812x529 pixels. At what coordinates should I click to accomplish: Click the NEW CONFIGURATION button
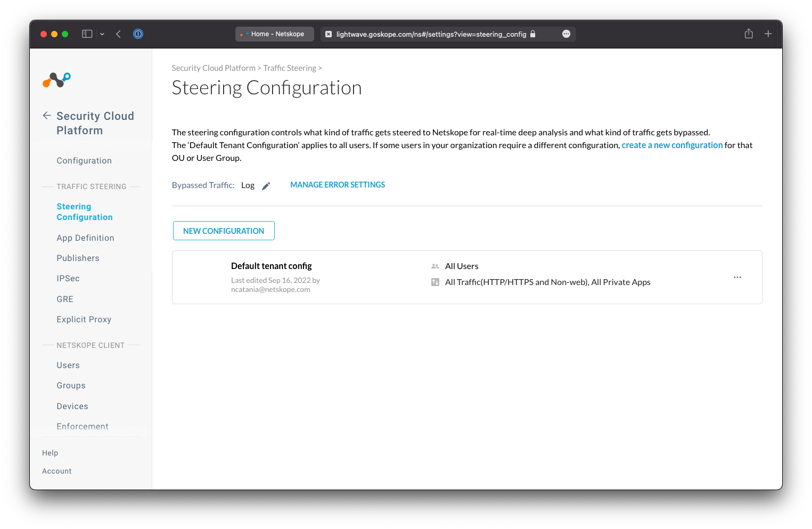pos(224,231)
